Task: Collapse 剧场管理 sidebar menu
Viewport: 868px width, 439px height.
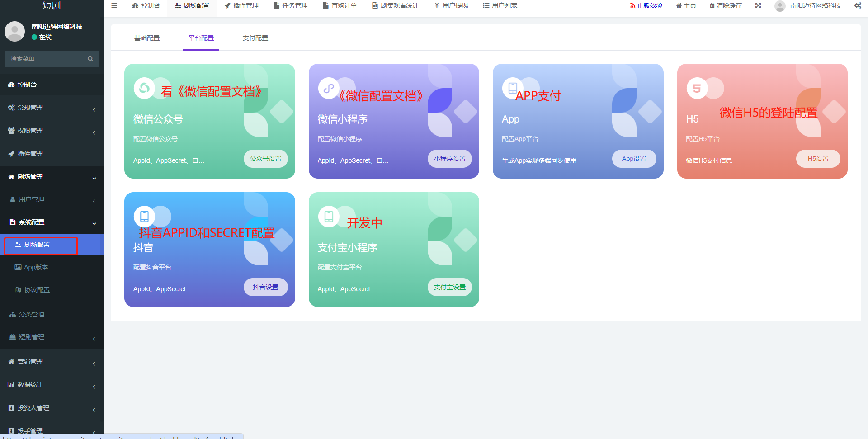Action: click(52, 177)
